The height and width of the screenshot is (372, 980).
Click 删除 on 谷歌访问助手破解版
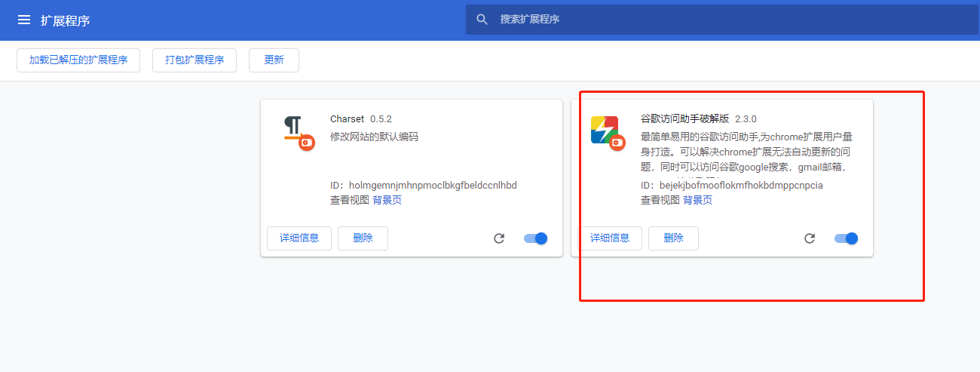673,238
